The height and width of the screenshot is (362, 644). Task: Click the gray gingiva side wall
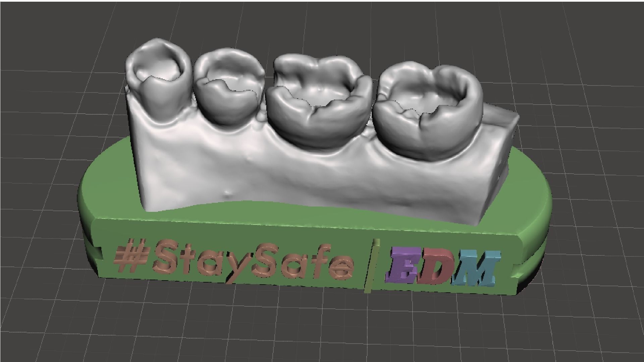(302, 174)
